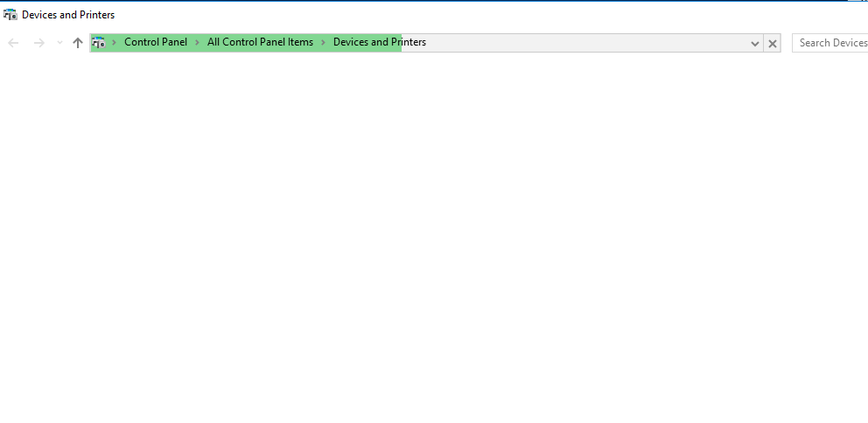Select Devices and Printers breadcrumb
This screenshot has width=868, height=423.
tap(380, 42)
